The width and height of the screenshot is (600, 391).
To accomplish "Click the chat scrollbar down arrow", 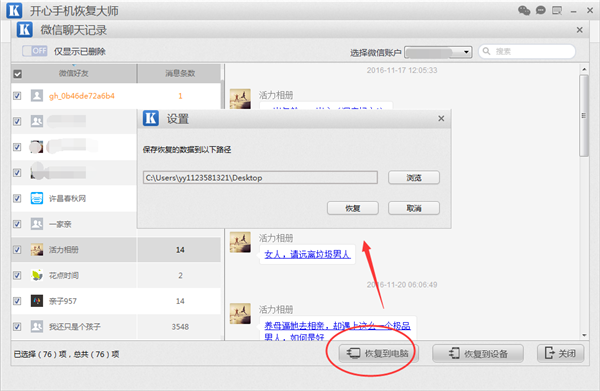I will [584, 335].
